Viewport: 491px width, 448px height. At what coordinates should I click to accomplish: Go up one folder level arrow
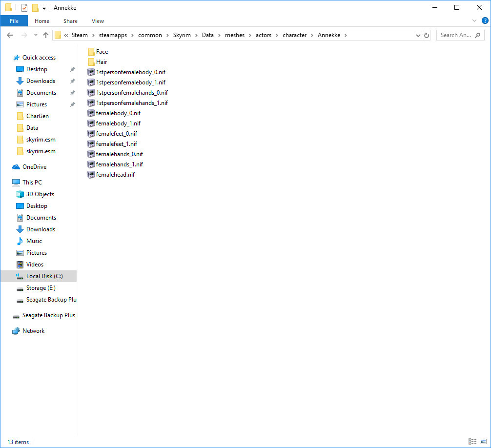coord(46,35)
